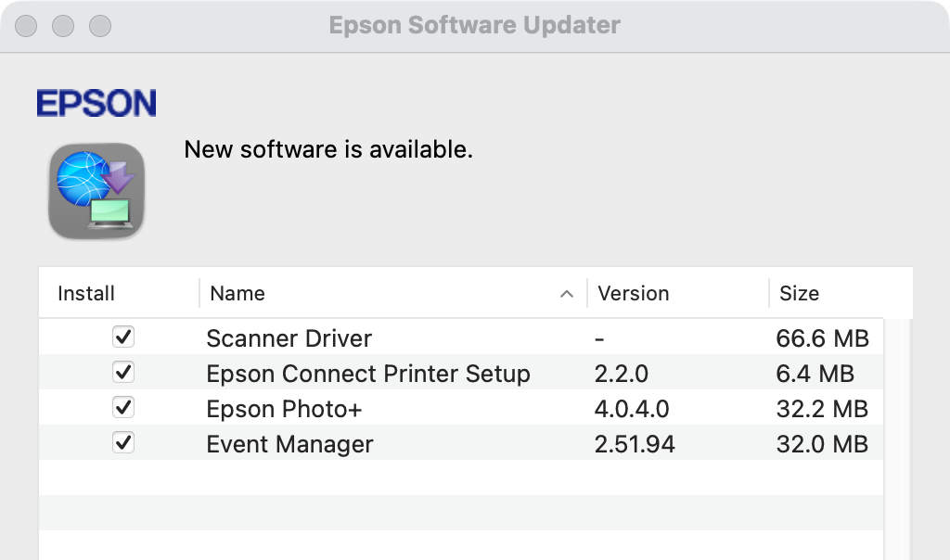Sort software by the Size column

tap(800, 294)
